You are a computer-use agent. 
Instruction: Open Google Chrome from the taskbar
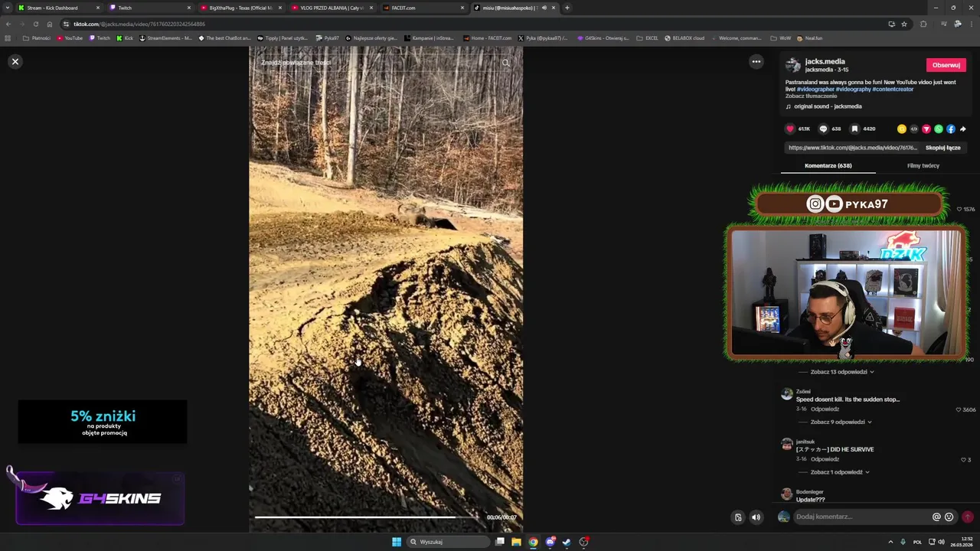(x=533, y=542)
